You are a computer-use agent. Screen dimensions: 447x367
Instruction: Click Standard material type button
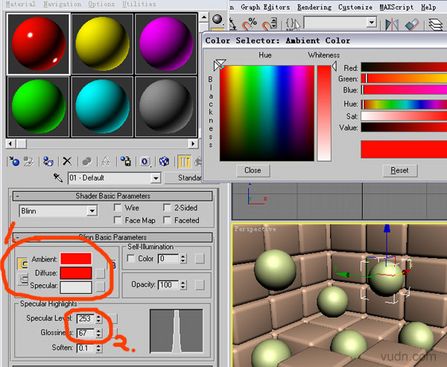point(184,178)
